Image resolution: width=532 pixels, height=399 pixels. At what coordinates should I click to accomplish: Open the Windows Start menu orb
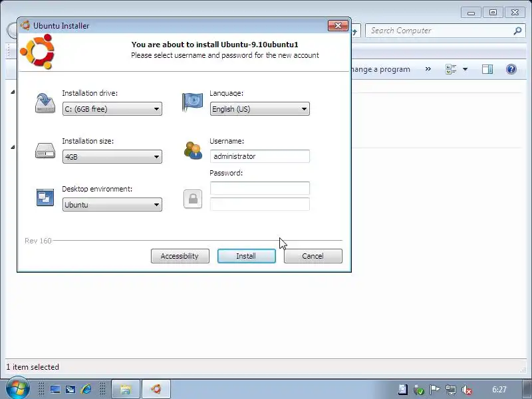click(18, 388)
